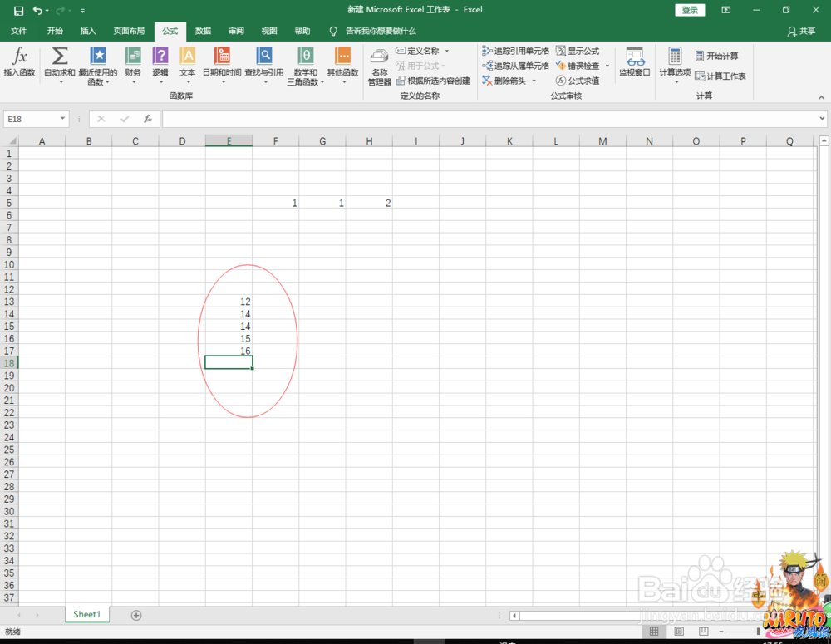
Task: Select cell H5 containing 2
Action: pyautogui.click(x=369, y=203)
